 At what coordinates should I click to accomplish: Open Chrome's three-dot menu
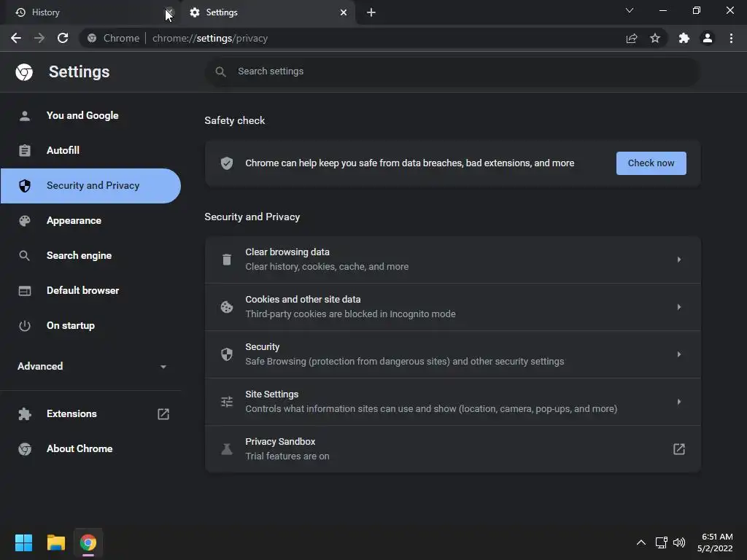click(731, 38)
